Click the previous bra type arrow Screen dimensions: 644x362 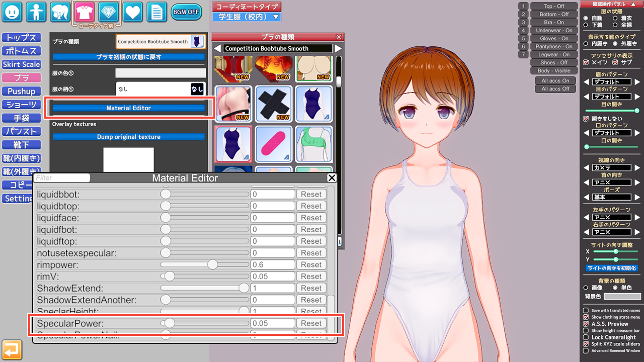(x=217, y=49)
